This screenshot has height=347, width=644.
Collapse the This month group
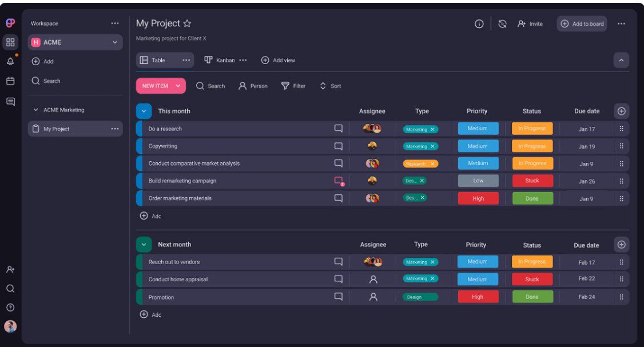coord(144,110)
